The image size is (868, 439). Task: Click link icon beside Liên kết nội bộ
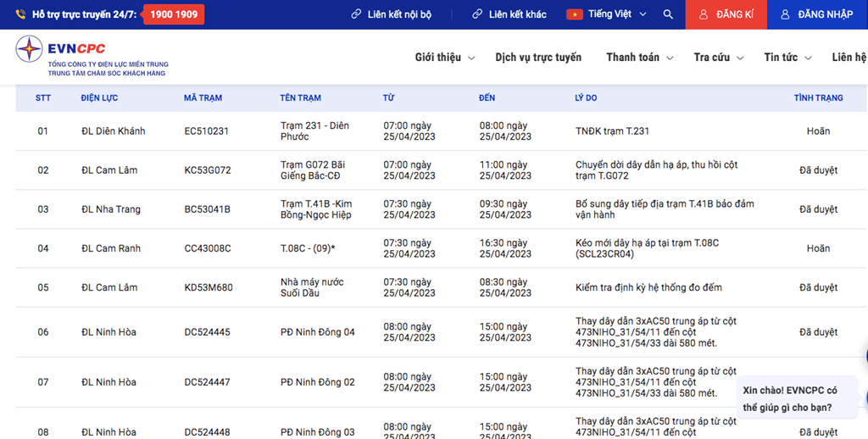pyautogui.click(x=357, y=14)
